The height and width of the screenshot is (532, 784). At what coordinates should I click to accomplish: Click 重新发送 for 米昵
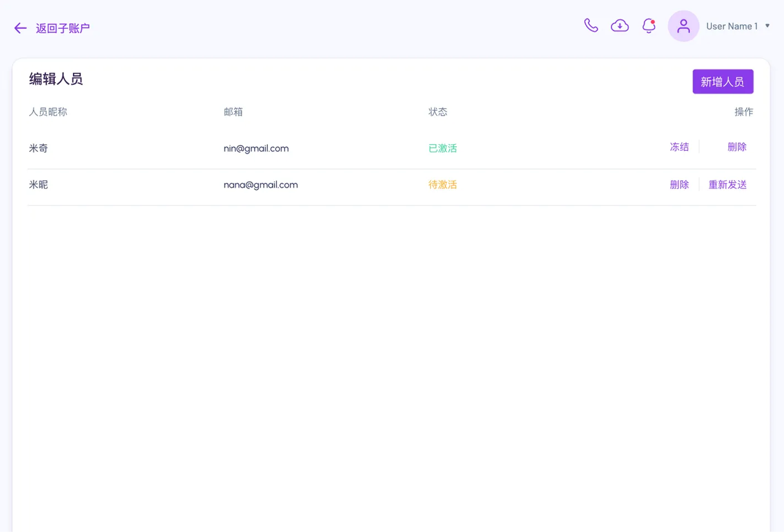tap(727, 185)
